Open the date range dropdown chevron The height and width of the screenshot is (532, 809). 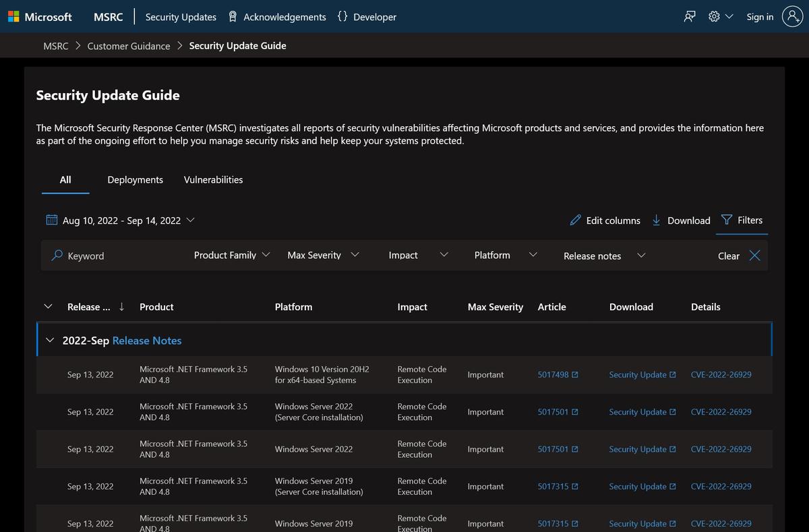tap(190, 220)
